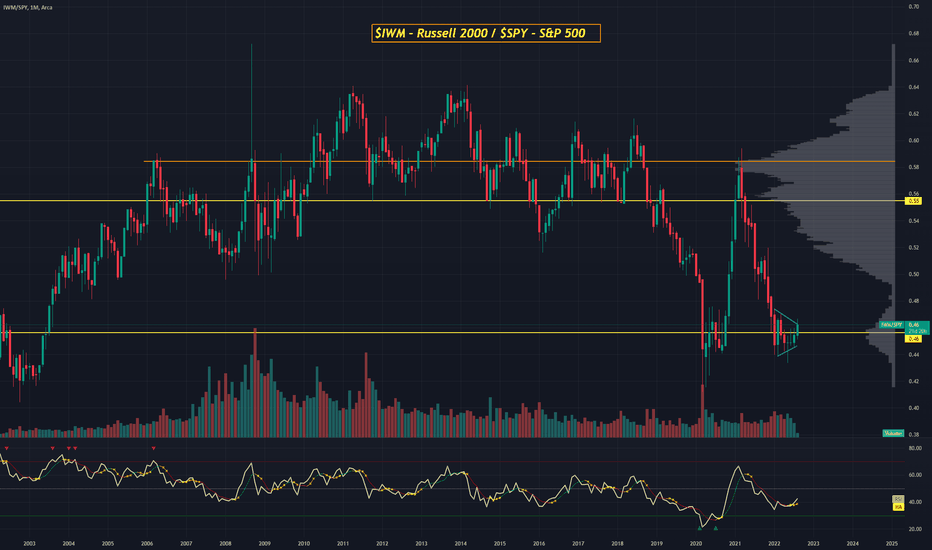Click the 0.48 price axis label
The width and height of the screenshot is (932, 550).
(914, 301)
